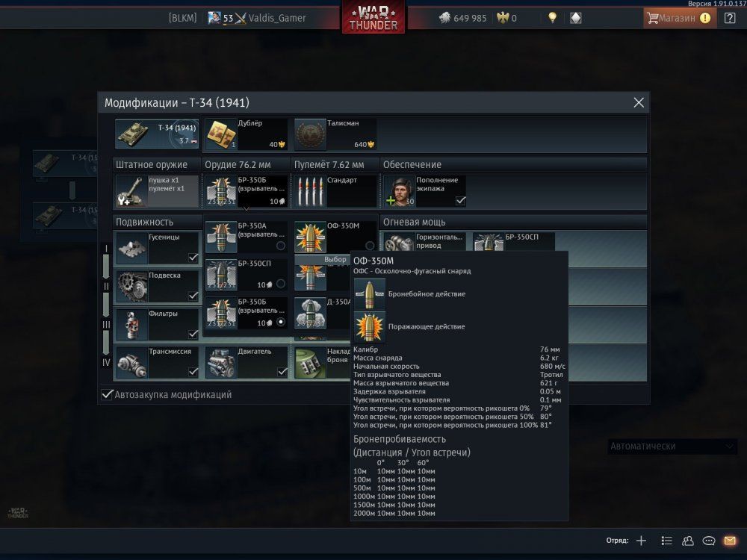Click the silver lions currency icon
The height and width of the screenshot is (560, 747).
pos(444,18)
